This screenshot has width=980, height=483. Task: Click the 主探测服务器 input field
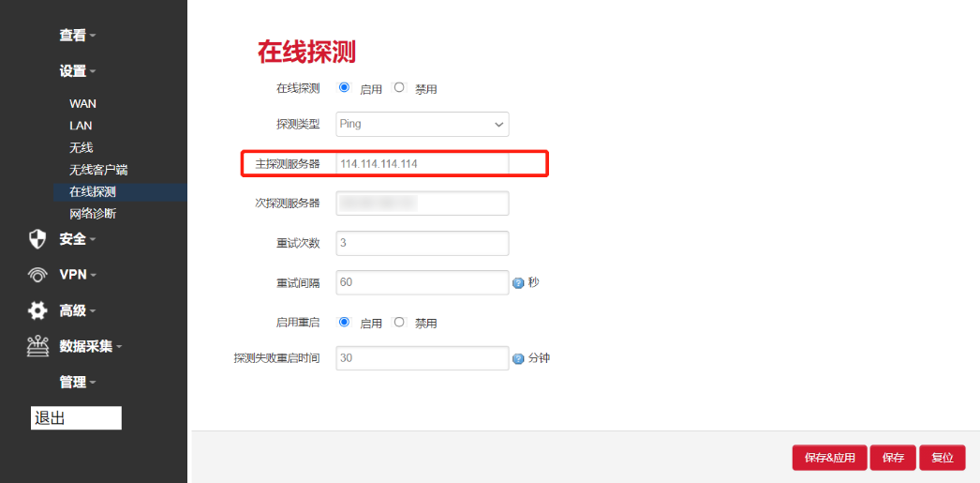(x=422, y=163)
